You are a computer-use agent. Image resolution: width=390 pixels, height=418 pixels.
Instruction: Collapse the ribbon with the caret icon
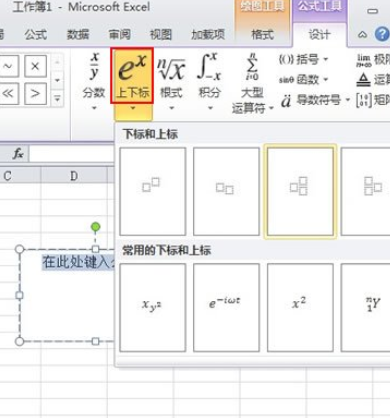tap(362, 34)
